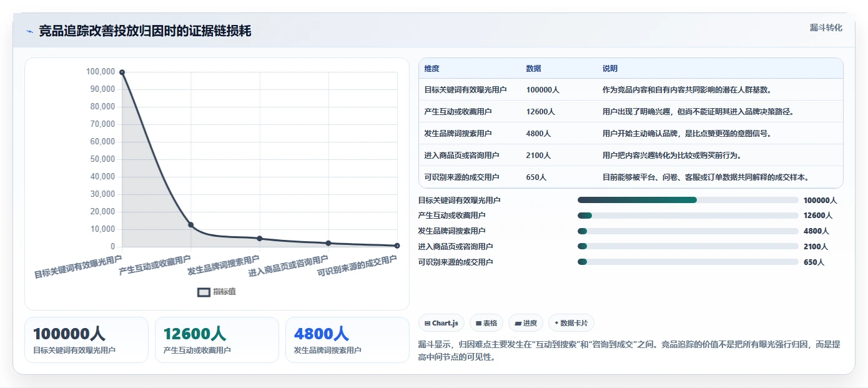Click the 50,000 y-axis label
The height and width of the screenshot is (388, 868).
pyautogui.click(x=102, y=159)
